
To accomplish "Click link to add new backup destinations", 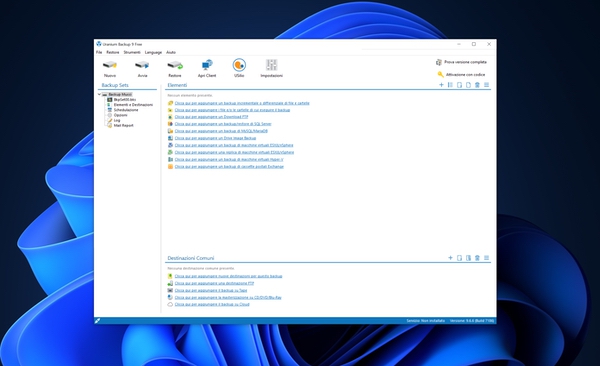I will (x=228, y=276).
